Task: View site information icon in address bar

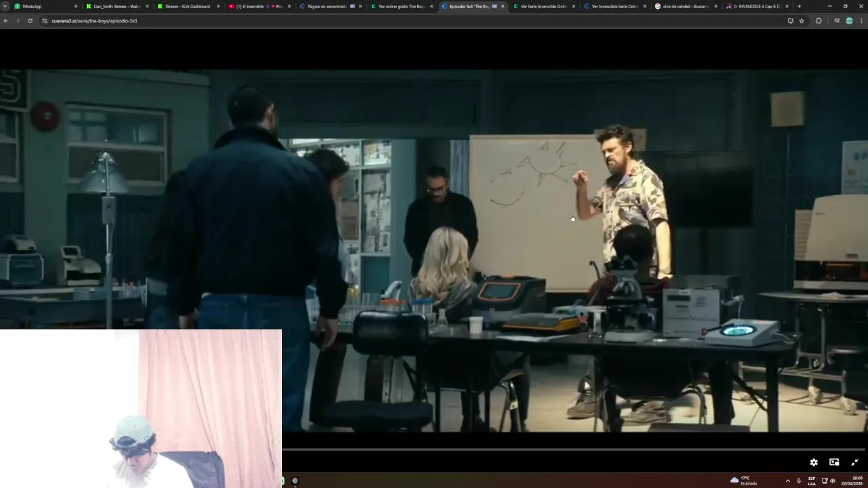Action: pyautogui.click(x=45, y=21)
